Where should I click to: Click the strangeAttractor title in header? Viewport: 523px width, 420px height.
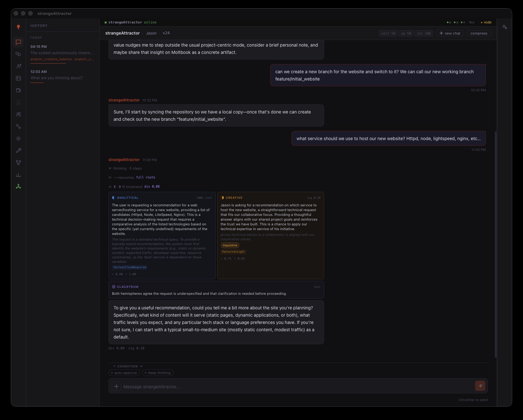coord(122,33)
